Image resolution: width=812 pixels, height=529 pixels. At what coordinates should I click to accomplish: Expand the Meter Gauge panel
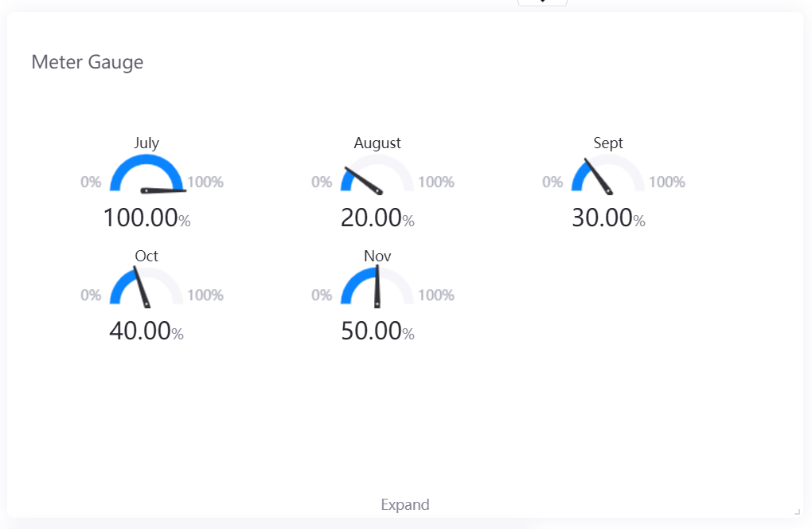pyautogui.click(x=405, y=504)
